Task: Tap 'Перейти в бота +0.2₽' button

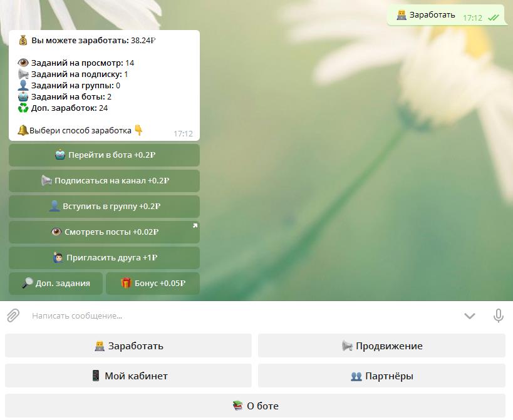Action: tap(104, 155)
